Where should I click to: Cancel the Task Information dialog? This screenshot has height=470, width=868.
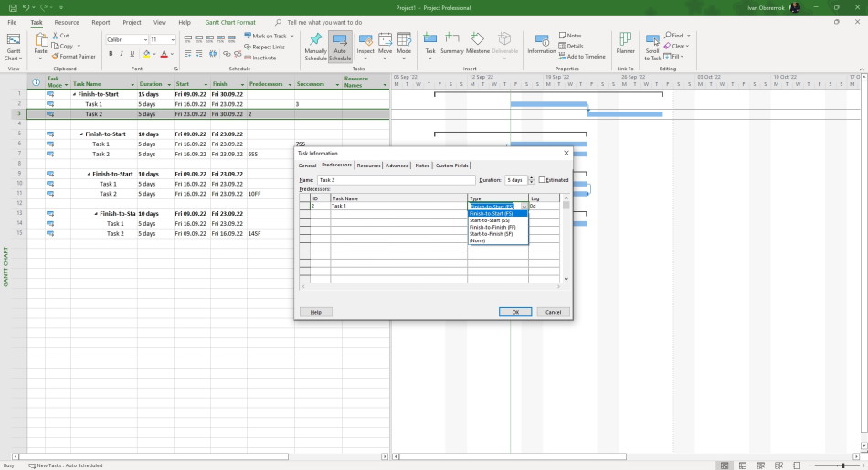point(553,312)
